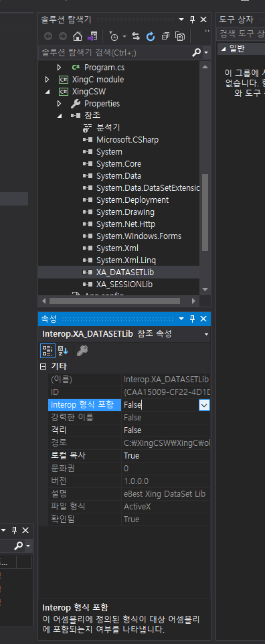Screen dimensions: 265x644
Task: Click the Forward navigation arrow in Solution Explorer
Action: (62, 37)
